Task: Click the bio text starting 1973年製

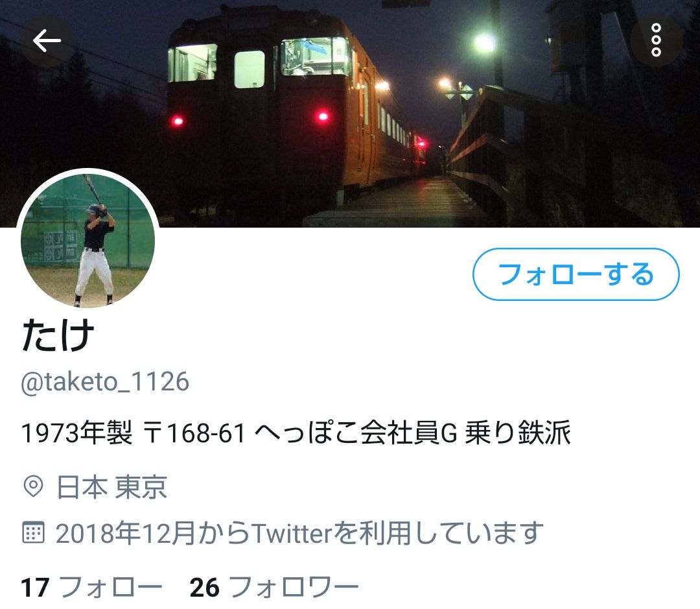Action: click(296, 433)
